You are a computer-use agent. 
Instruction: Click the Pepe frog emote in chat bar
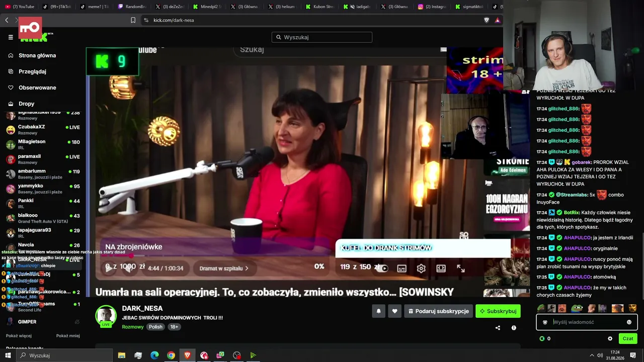point(577,308)
